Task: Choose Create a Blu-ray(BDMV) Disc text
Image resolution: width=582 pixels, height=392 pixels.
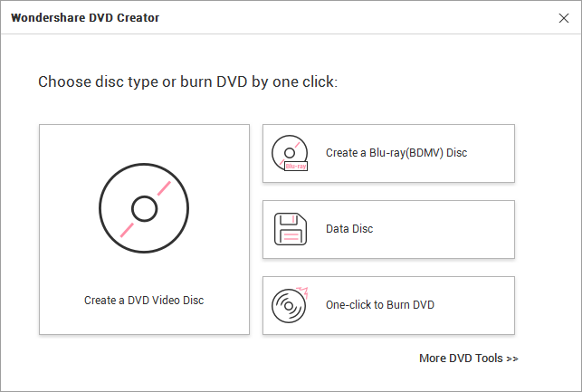Action: click(x=396, y=153)
